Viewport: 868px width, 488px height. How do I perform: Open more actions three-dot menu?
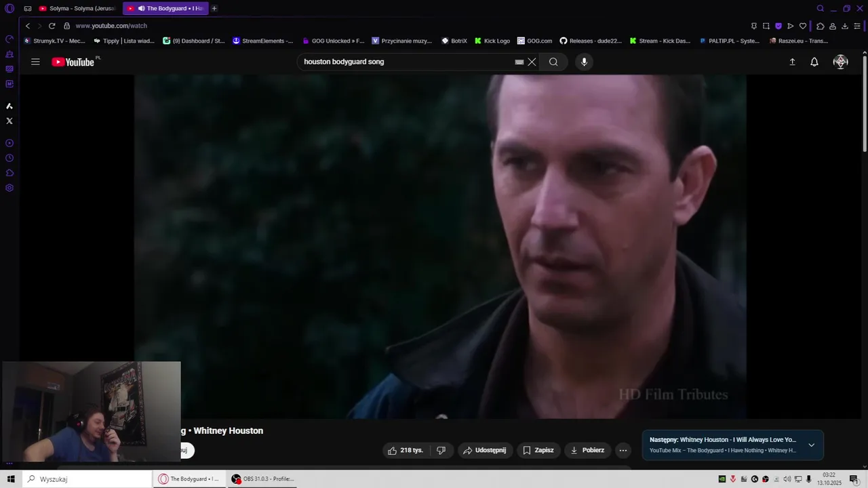(x=623, y=450)
